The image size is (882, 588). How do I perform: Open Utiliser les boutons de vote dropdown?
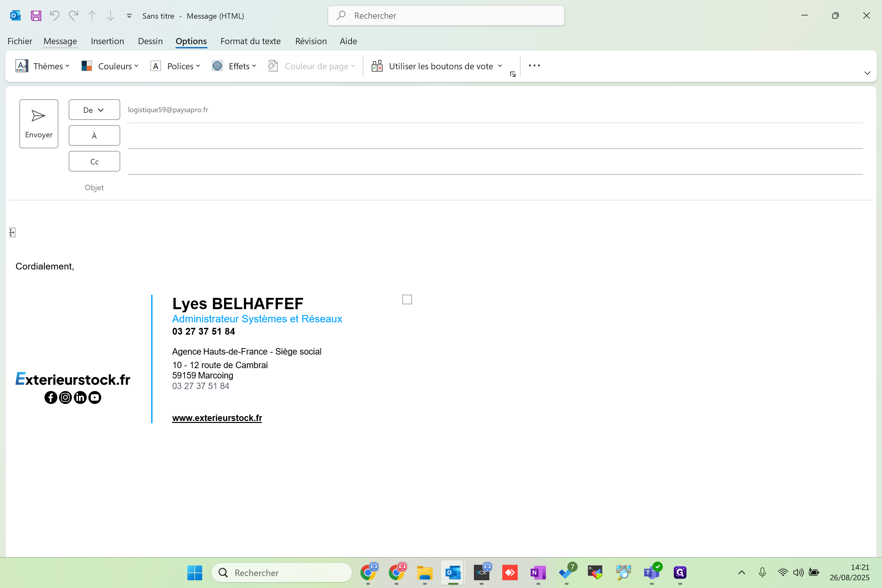pyautogui.click(x=437, y=66)
